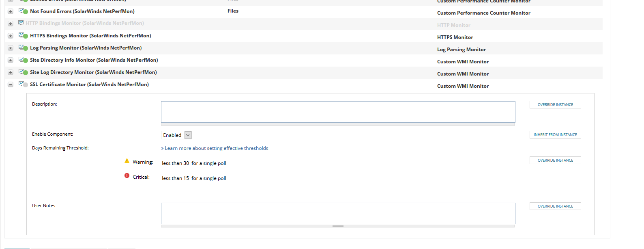Click the Not Found Errors status icon
Image resolution: width=644 pixels, height=249 pixels.
click(23, 11)
